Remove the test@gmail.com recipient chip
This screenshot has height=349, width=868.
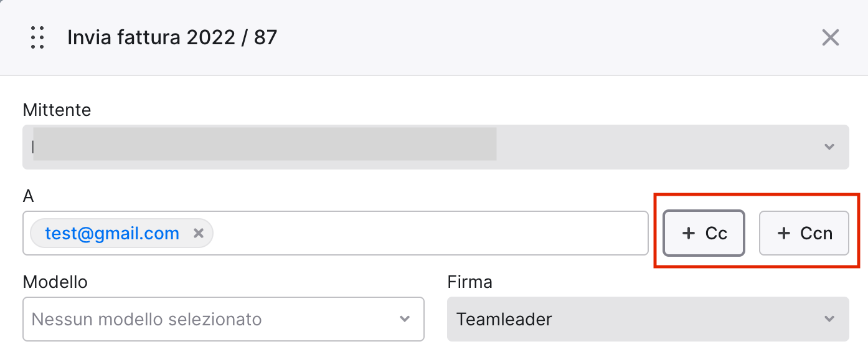[x=199, y=234]
